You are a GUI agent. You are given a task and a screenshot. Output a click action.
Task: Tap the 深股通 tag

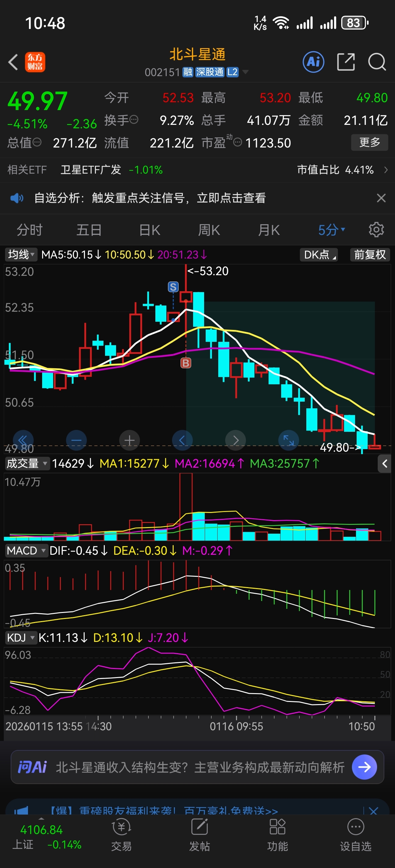(210, 72)
